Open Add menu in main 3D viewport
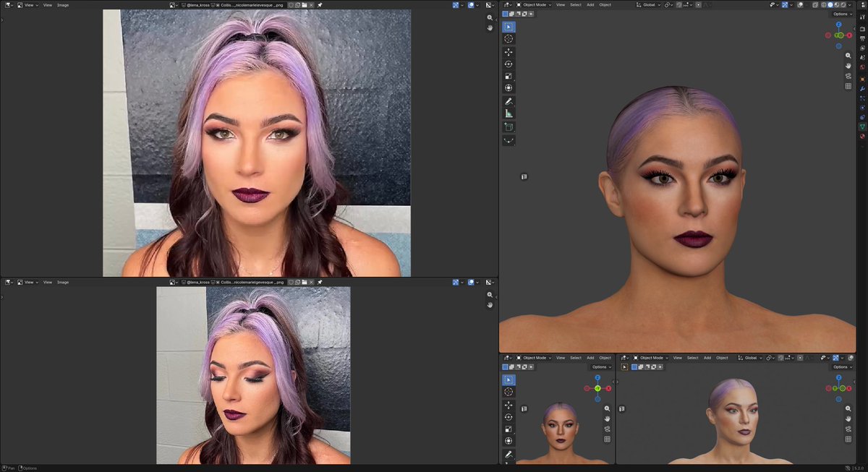The image size is (868, 472). (590, 5)
